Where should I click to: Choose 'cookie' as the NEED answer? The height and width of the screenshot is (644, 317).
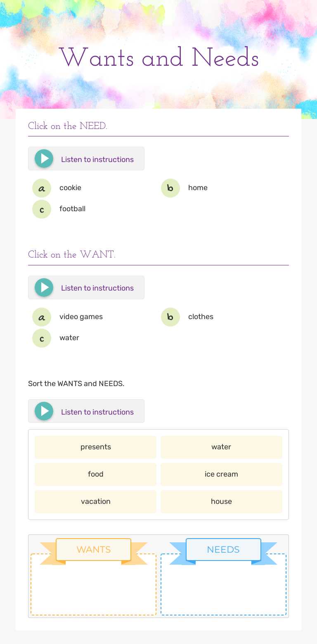70,188
